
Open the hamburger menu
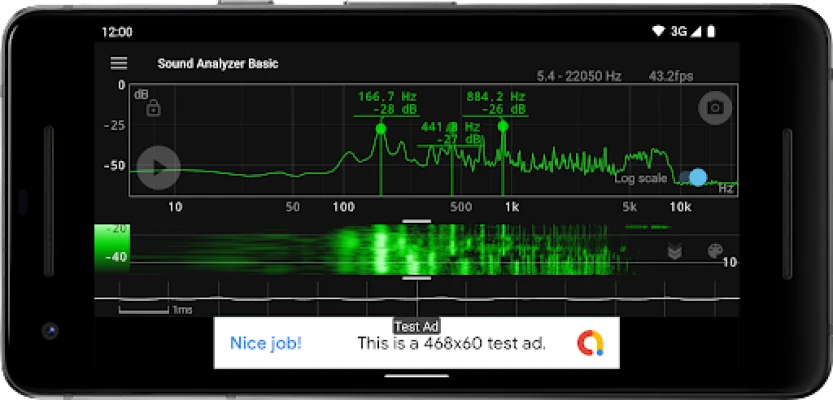click(118, 63)
